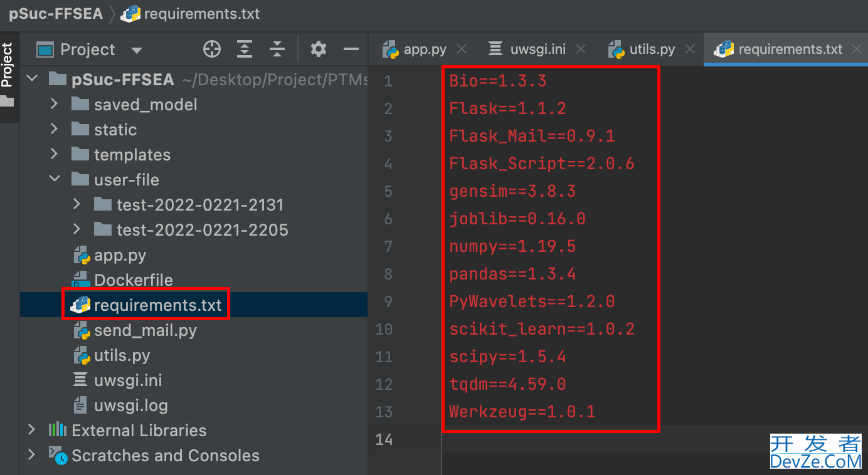Collapse the pSuc-FFSEA root folder
The width and height of the screenshot is (868, 475).
(x=32, y=79)
